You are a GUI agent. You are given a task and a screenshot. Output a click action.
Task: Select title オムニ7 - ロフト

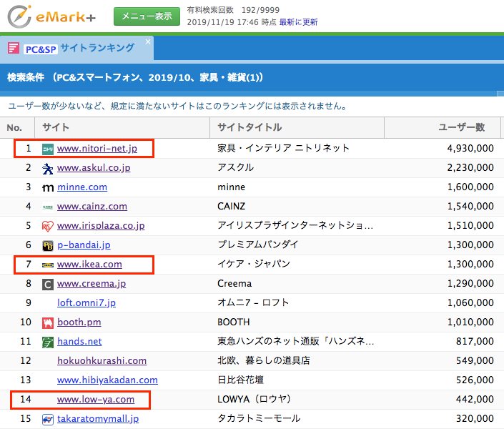(253, 302)
